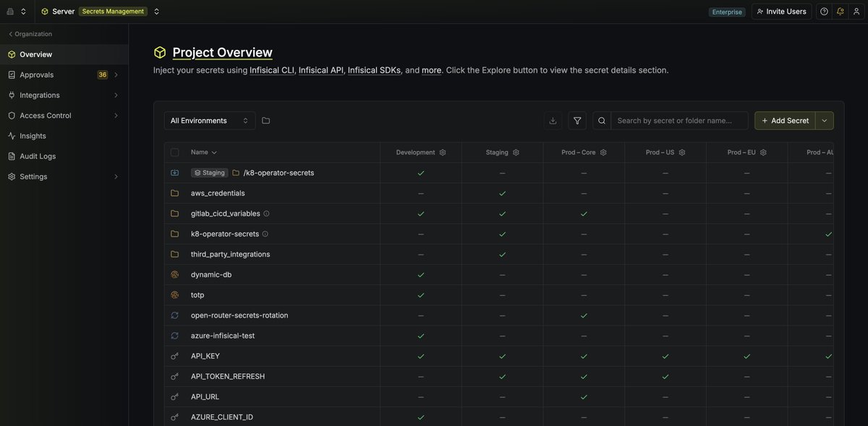The width and height of the screenshot is (868, 426).
Task: Click rotation icon of open-router-secrets-rotation
Action: point(174,315)
